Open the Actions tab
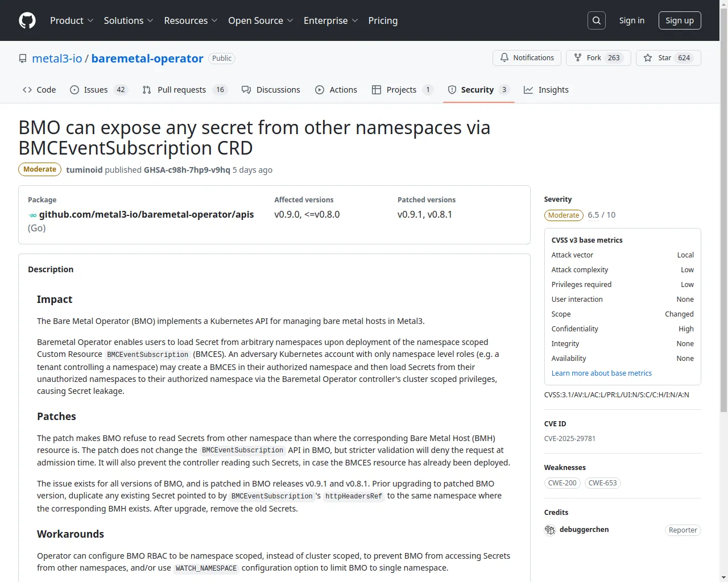This screenshot has height=582, width=728. [x=336, y=90]
